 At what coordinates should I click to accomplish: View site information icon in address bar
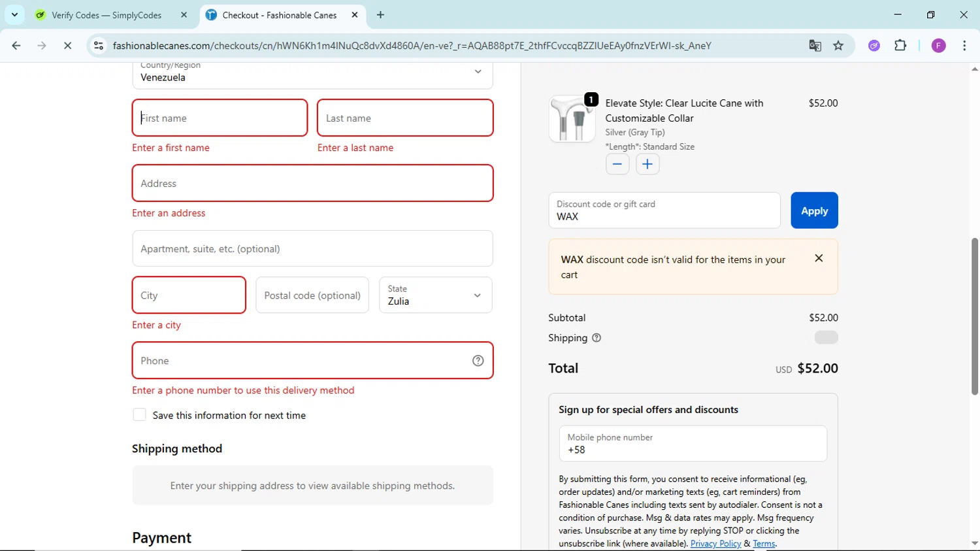pos(99,46)
